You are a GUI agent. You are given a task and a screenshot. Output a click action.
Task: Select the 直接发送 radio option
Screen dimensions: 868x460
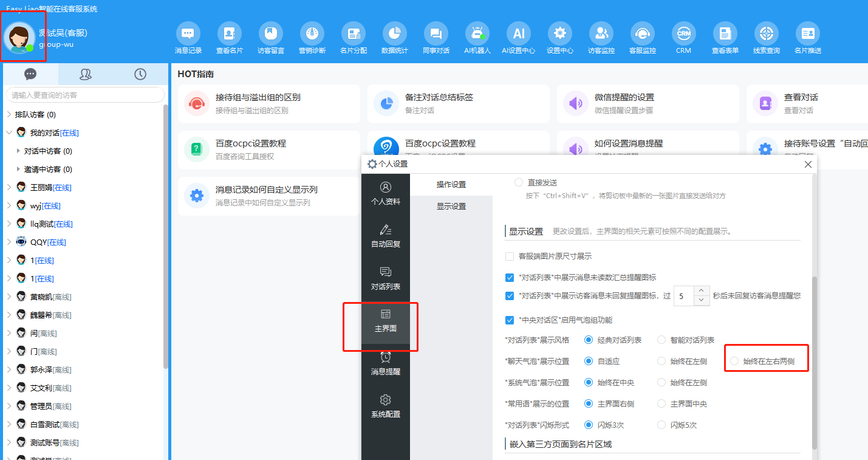518,182
